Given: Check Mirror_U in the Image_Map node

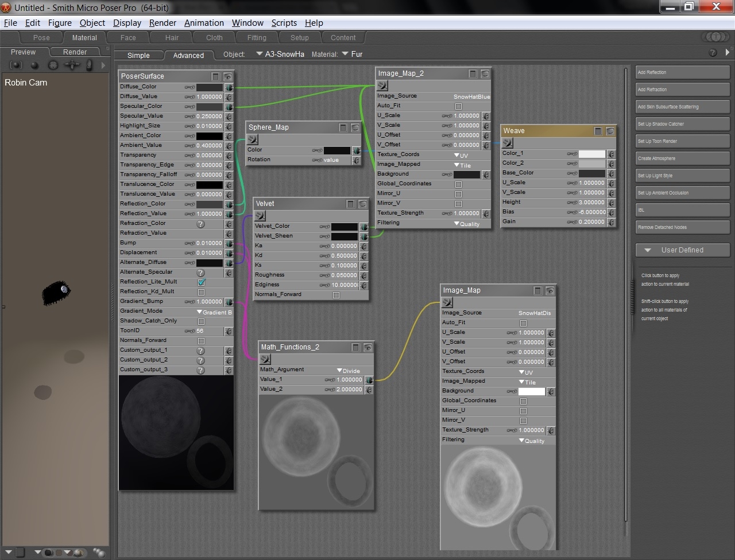Looking at the screenshot, I should click(x=524, y=410).
